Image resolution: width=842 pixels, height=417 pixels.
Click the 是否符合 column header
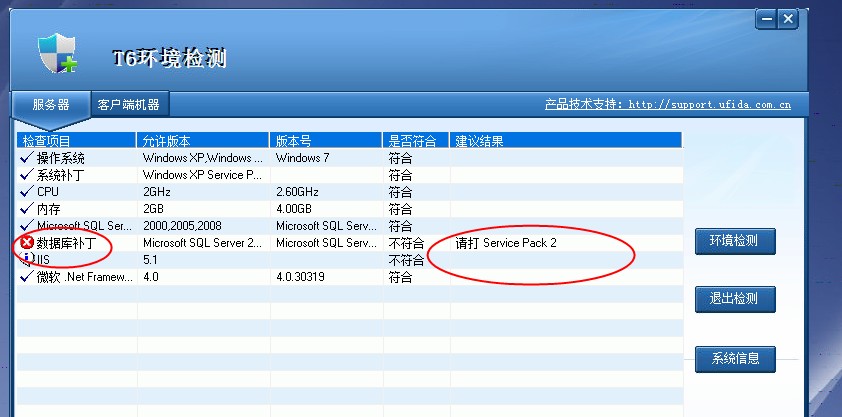tap(416, 141)
